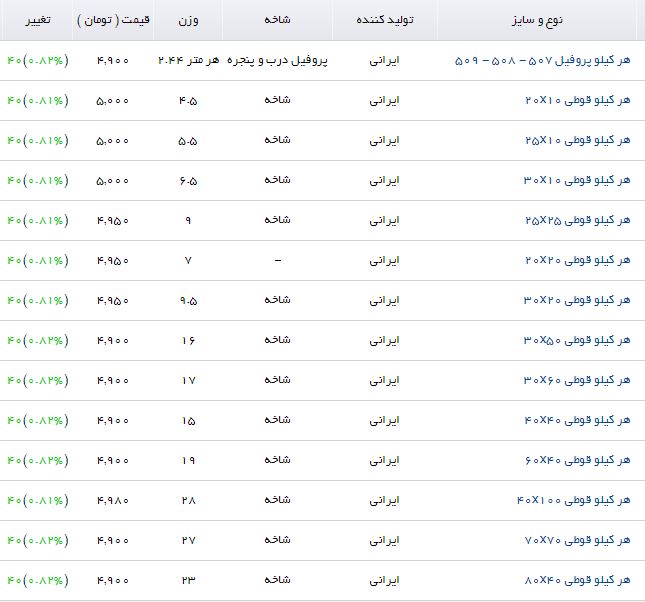Select the cell 'پروفیل درب و پنجره'
Image resolution: width=645 pixels, height=602 pixels.
coord(277,61)
